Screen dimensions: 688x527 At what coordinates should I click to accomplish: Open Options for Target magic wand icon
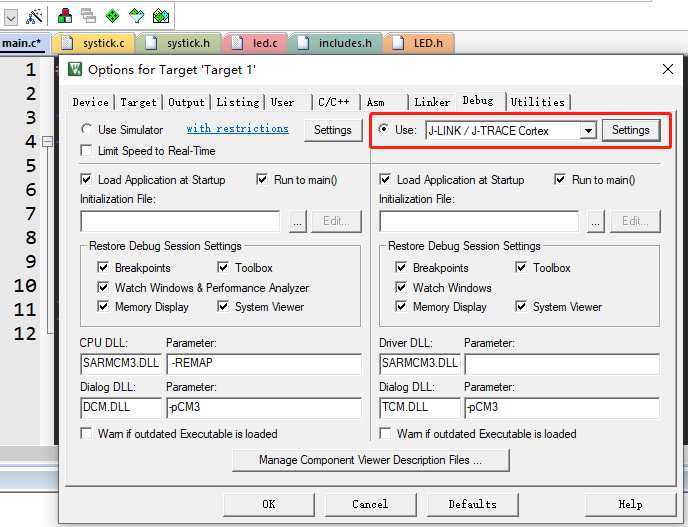pos(35,16)
